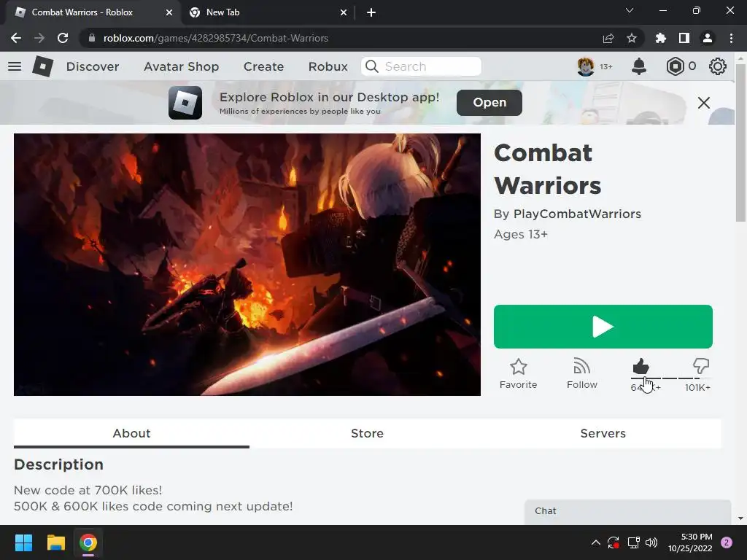This screenshot has height=560, width=747.
Task: Open the Windows Start menu
Action: (23, 542)
